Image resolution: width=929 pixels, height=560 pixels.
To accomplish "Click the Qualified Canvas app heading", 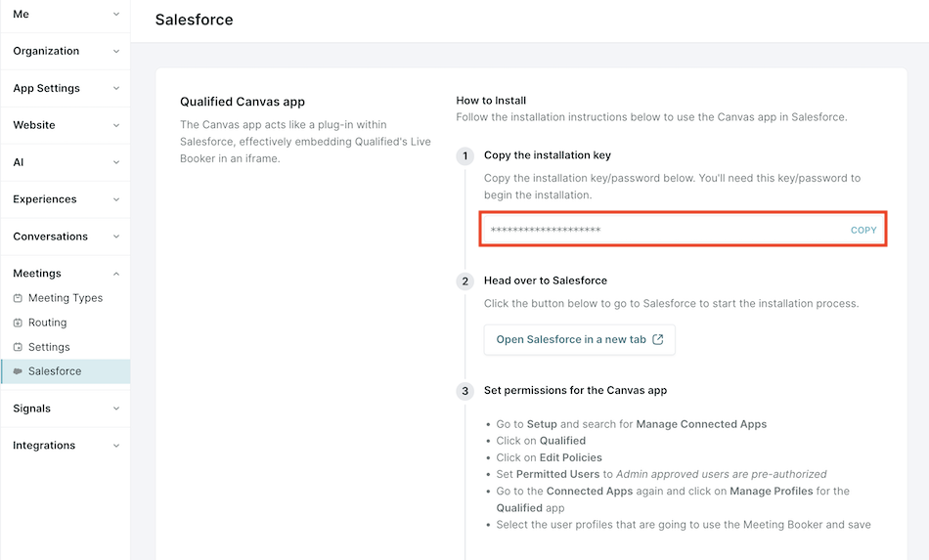I will (x=243, y=102).
